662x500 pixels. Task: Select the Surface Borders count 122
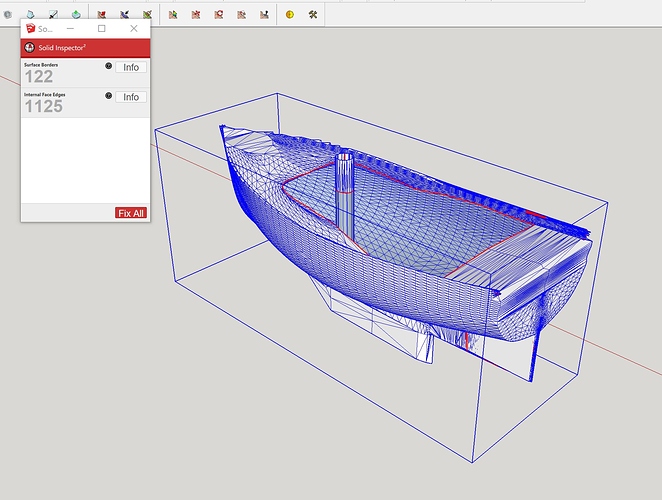tap(39, 77)
